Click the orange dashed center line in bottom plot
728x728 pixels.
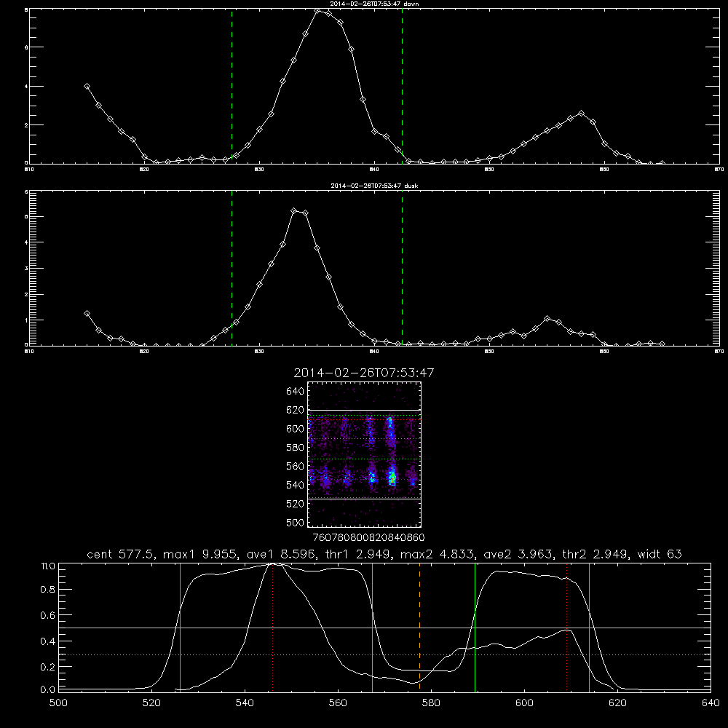[x=420, y=627]
